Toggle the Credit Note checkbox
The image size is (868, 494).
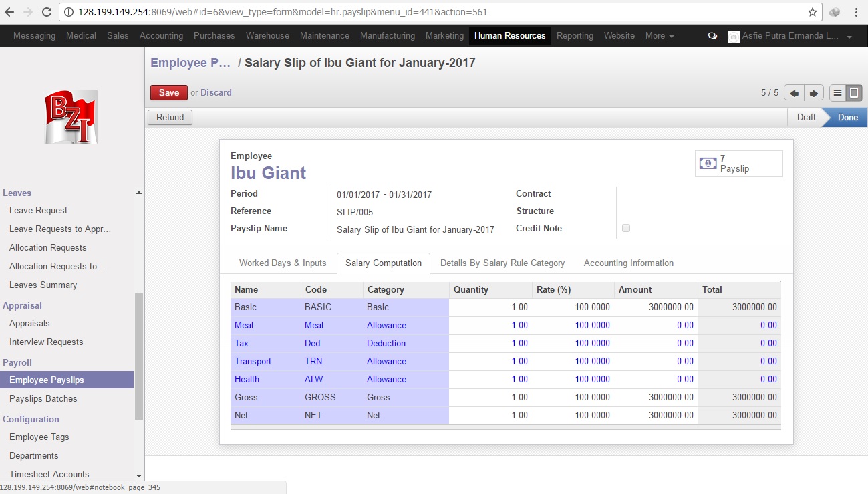(626, 228)
